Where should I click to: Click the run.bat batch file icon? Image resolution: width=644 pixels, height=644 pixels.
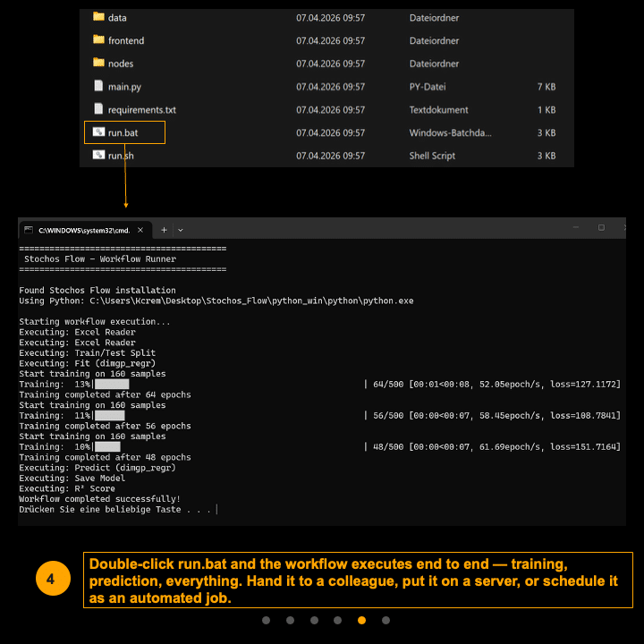click(98, 131)
